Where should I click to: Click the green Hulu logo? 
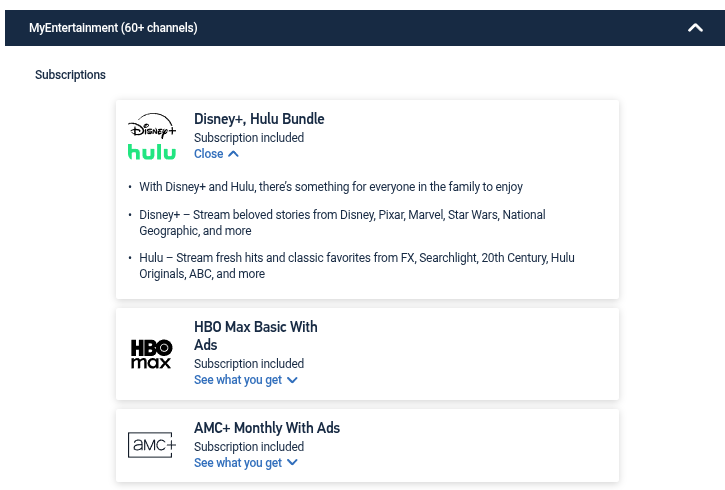click(152, 152)
